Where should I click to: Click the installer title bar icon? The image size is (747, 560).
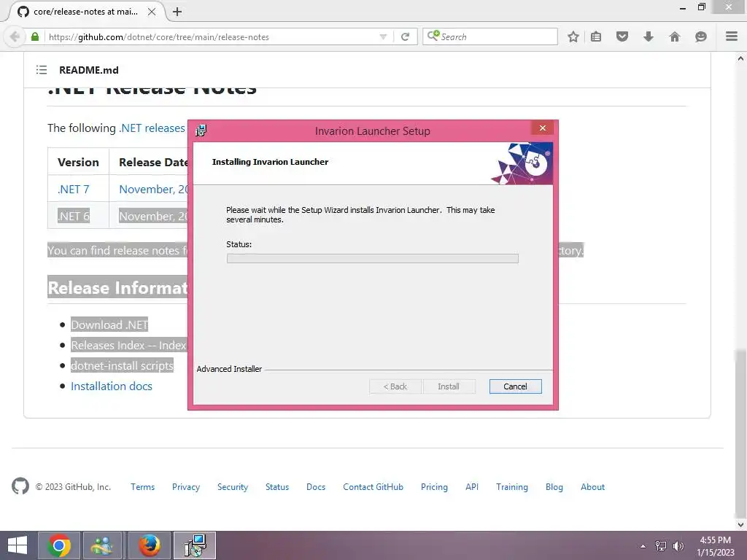coord(201,131)
